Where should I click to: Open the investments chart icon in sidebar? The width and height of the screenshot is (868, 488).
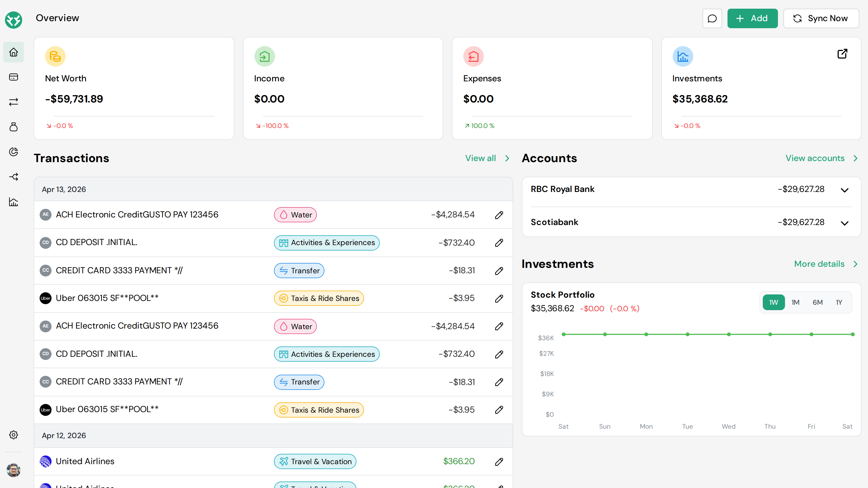(x=14, y=202)
